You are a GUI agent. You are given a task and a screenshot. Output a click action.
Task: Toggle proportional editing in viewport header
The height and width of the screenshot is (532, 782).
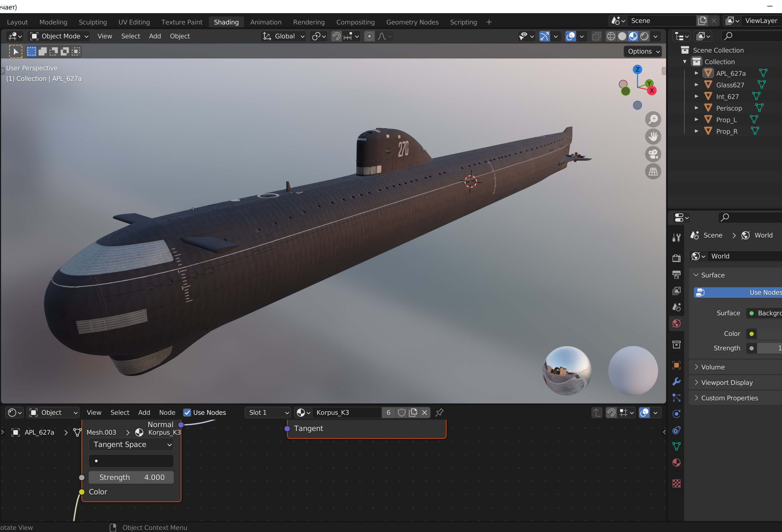(x=369, y=36)
